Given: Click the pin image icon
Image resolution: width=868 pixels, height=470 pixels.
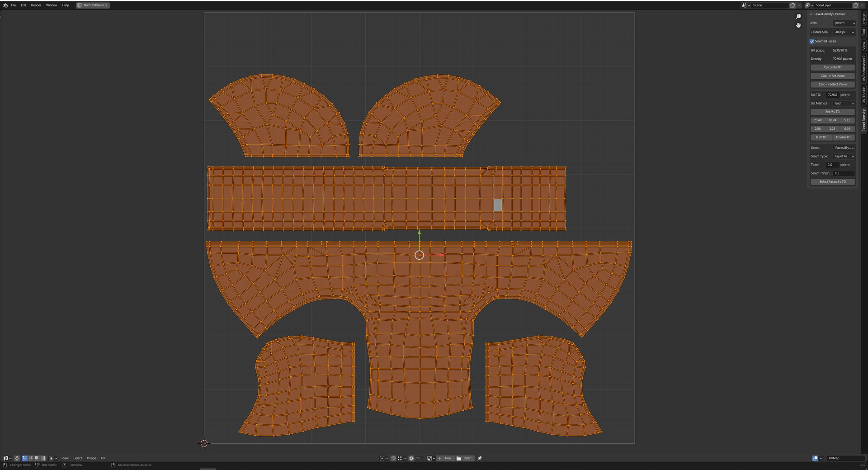Looking at the screenshot, I should point(480,458).
